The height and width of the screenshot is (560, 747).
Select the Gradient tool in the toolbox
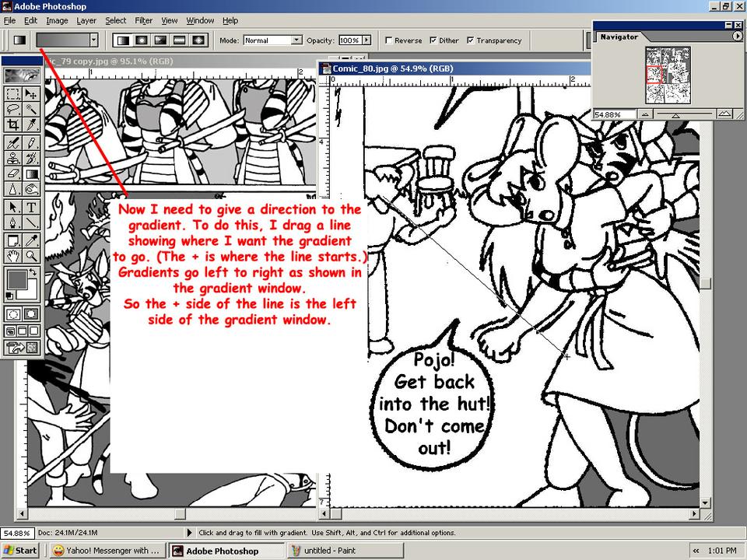31,173
